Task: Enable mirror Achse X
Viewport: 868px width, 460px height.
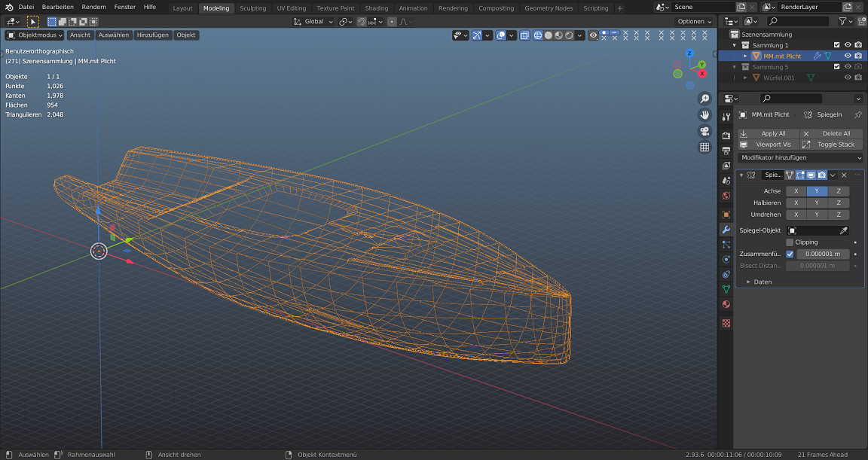Action: pos(796,190)
